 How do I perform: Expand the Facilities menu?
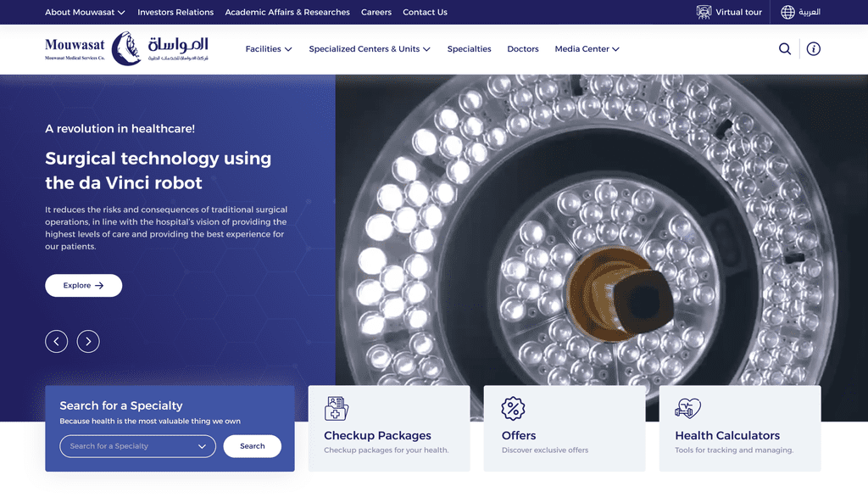[x=269, y=48]
